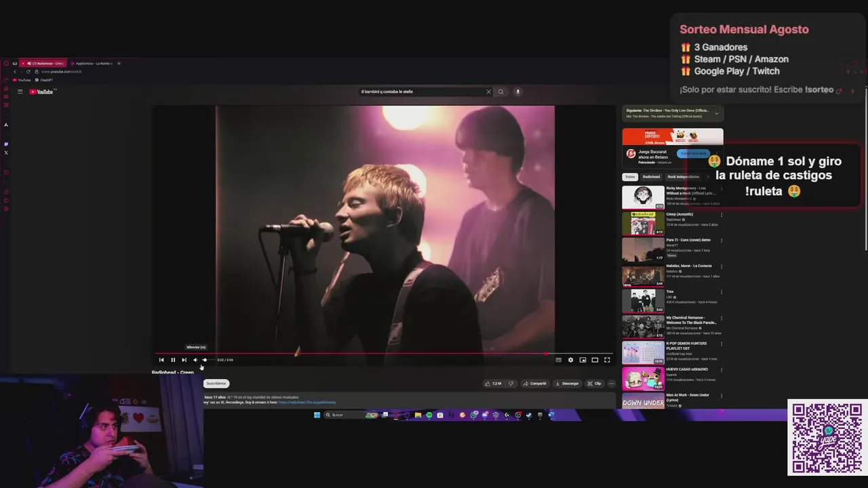Open the 'Tres' video thumbnail
868x488 pixels.
pyautogui.click(x=644, y=301)
